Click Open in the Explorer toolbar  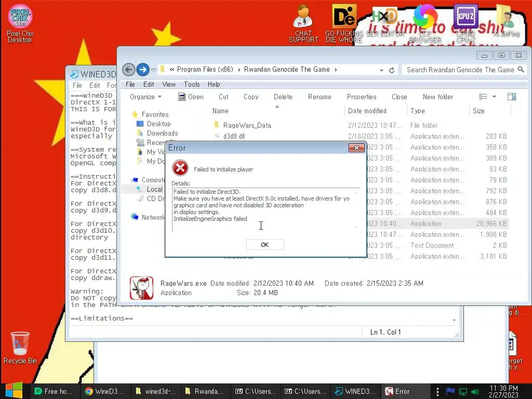point(191,97)
